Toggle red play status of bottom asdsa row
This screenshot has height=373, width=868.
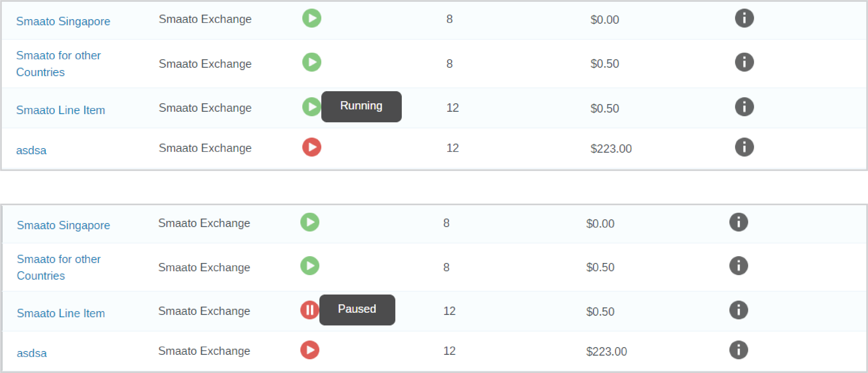click(310, 350)
